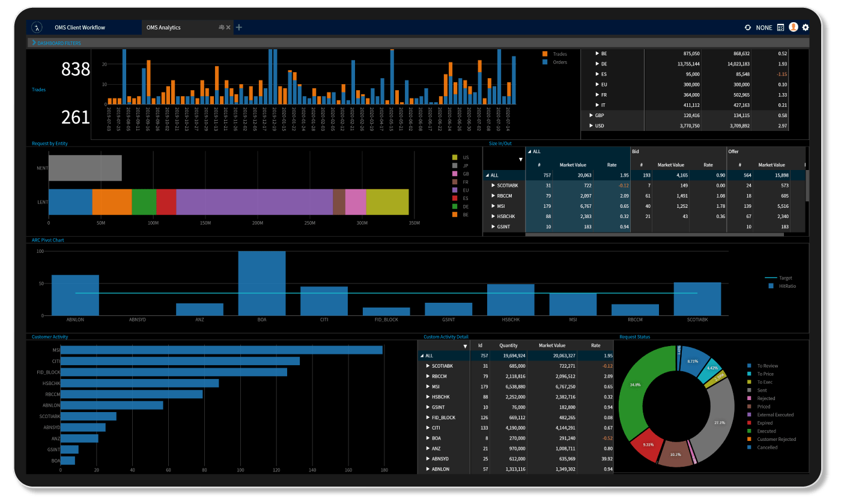Open settings via the gear icon
The height and width of the screenshot is (504, 841).
[805, 27]
